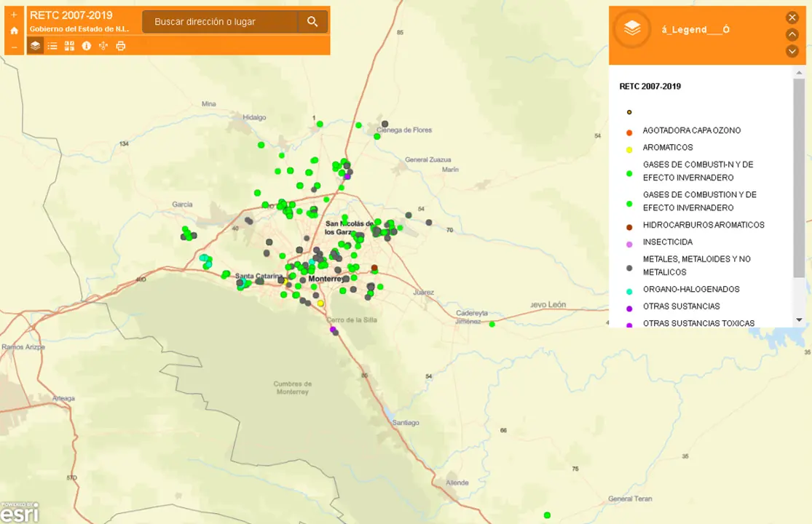Viewport: 812px width, 524px height.
Task: Click the yellow AROMATICOS legend dot
Action: tap(629, 150)
